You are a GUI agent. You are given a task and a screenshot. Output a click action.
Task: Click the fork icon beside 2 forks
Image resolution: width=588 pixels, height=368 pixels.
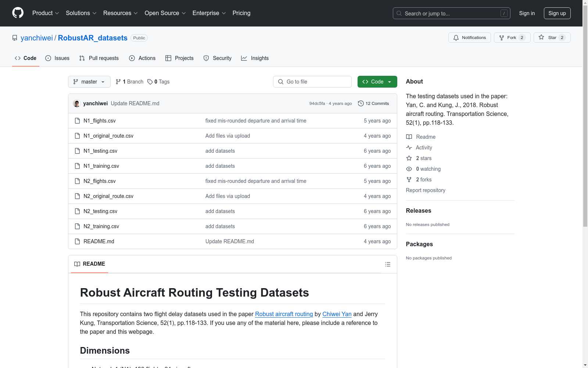[409, 180]
